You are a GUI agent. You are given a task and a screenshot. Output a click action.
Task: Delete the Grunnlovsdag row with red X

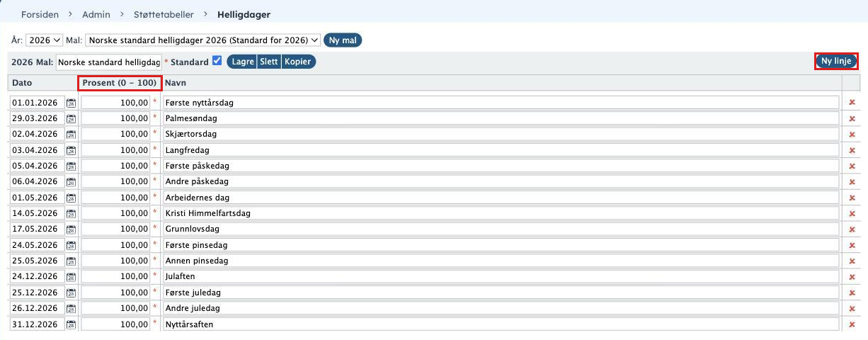pyautogui.click(x=852, y=229)
